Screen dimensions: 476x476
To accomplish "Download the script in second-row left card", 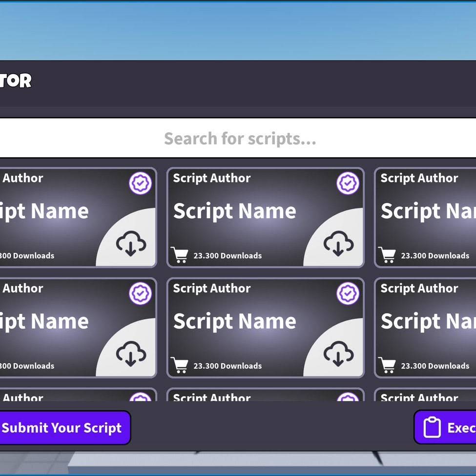I will coord(131,353).
